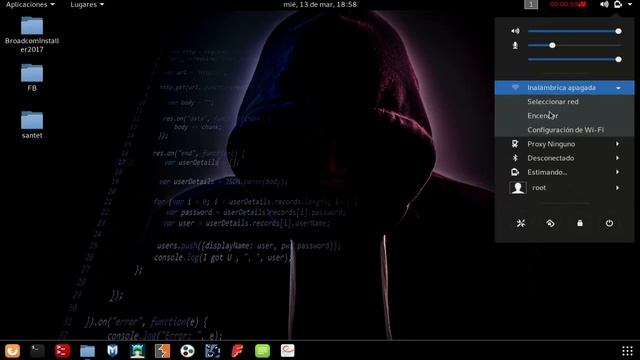Viewport: 640px width, 360px height.
Task: Launch Armitage from the dock
Action: tap(137, 351)
